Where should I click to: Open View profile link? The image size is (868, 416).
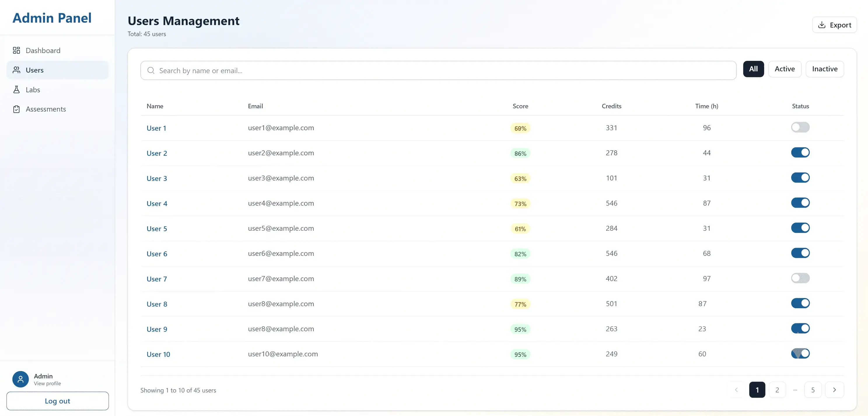pyautogui.click(x=47, y=383)
